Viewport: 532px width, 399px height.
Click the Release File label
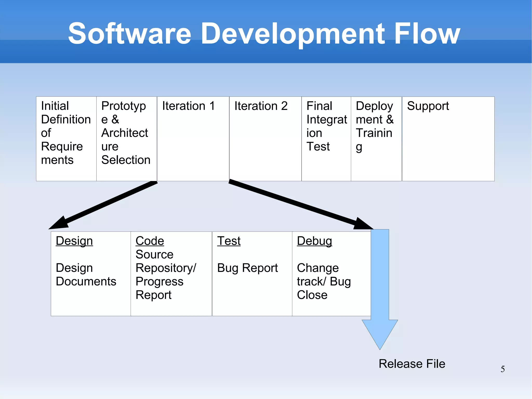[x=412, y=364]
